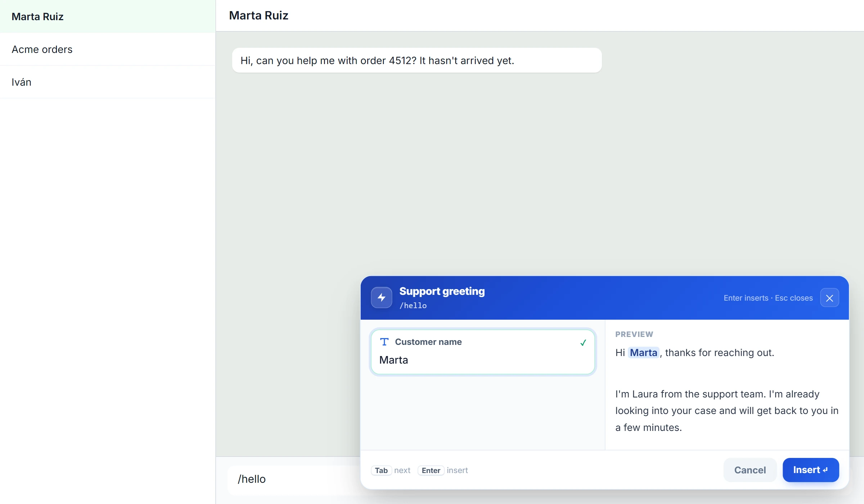Viewport: 864px width, 504px height.
Task: Click the Enter key hint in footer
Action: pyautogui.click(x=431, y=471)
